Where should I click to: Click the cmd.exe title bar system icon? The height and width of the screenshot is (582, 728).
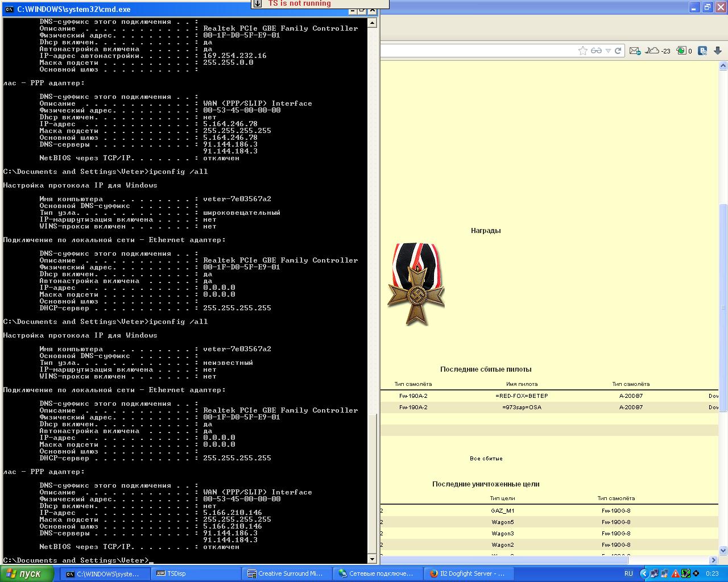pos(9,9)
